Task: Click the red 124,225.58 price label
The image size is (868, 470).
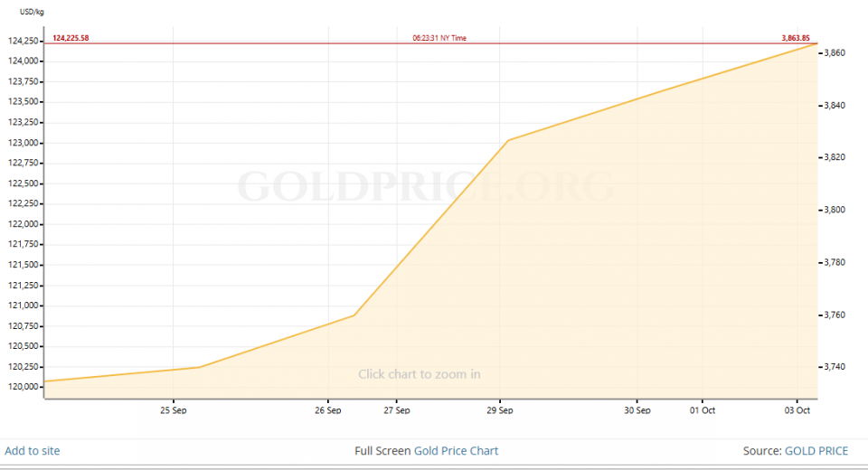Action: [x=71, y=38]
